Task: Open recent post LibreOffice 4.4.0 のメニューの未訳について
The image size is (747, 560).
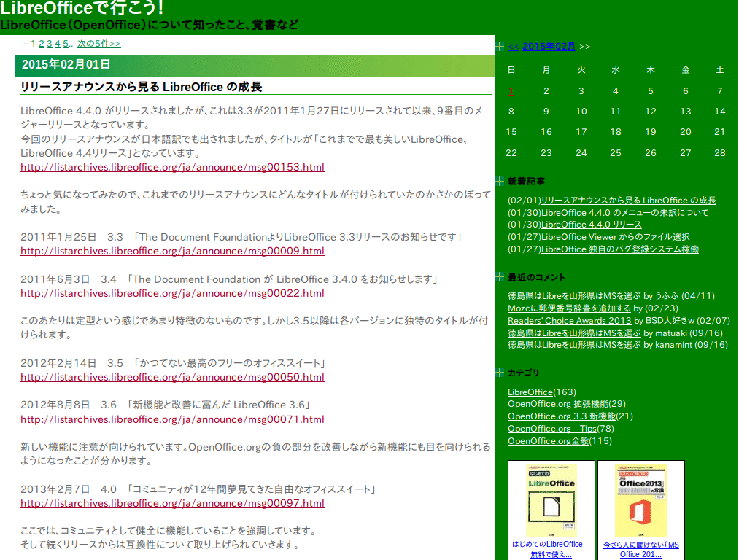Action: [624, 213]
